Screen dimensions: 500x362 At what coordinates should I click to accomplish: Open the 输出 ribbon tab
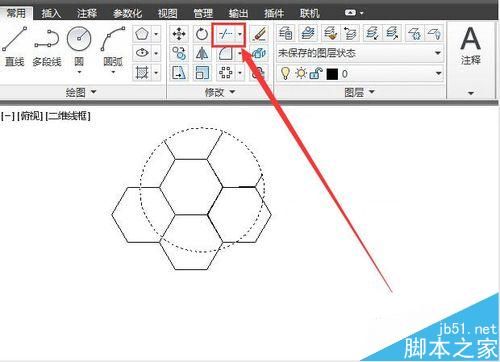click(238, 13)
